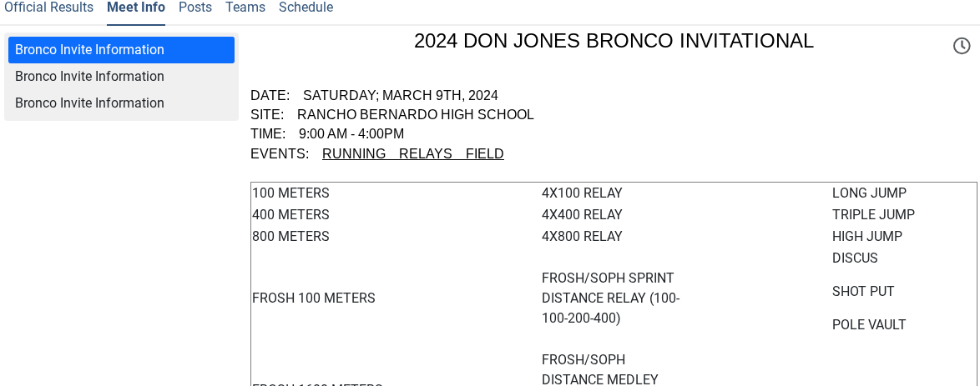Image resolution: width=980 pixels, height=386 pixels.
Task: Click the LONG JUMP event cell
Action: [869, 193]
